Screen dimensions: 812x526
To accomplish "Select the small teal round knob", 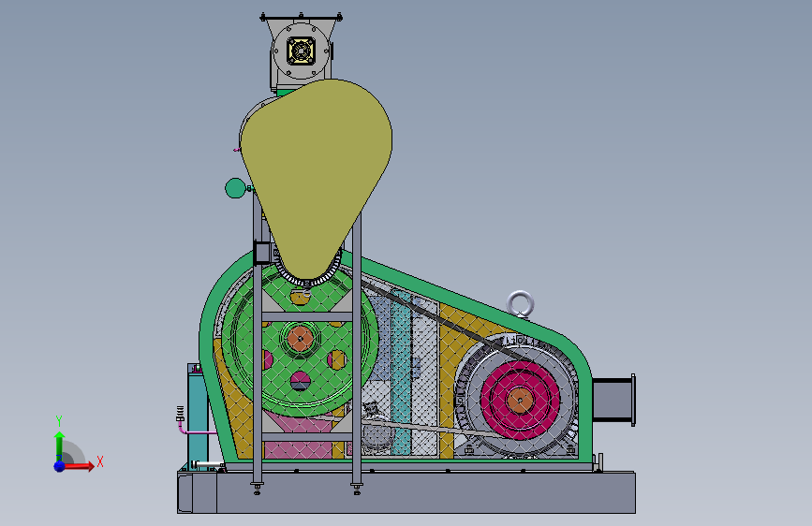I will pos(235,188).
